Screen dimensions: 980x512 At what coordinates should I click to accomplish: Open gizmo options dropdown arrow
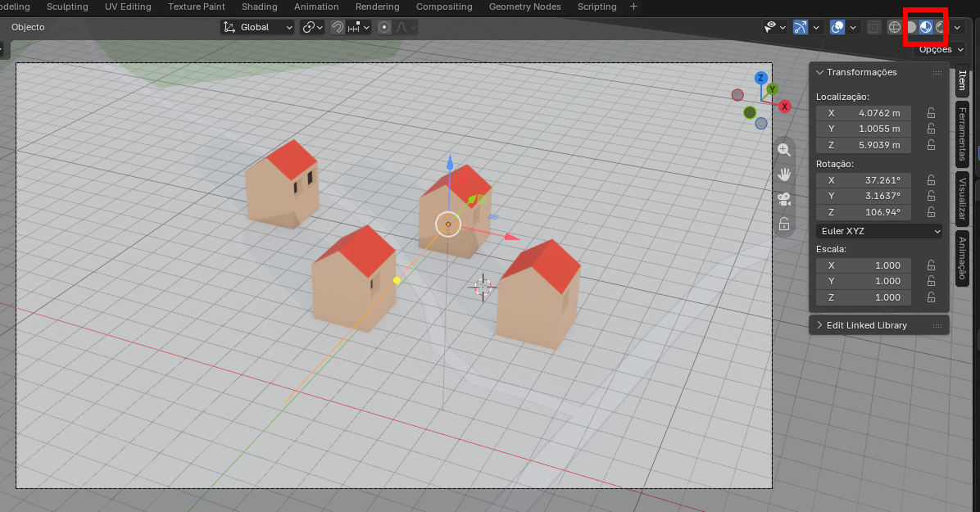[815, 27]
